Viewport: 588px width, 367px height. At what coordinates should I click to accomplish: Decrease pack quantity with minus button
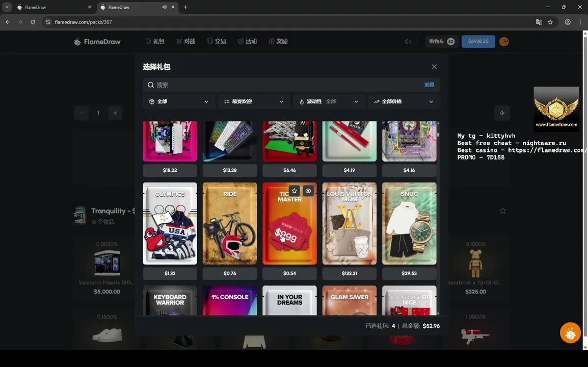[x=81, y=113]
